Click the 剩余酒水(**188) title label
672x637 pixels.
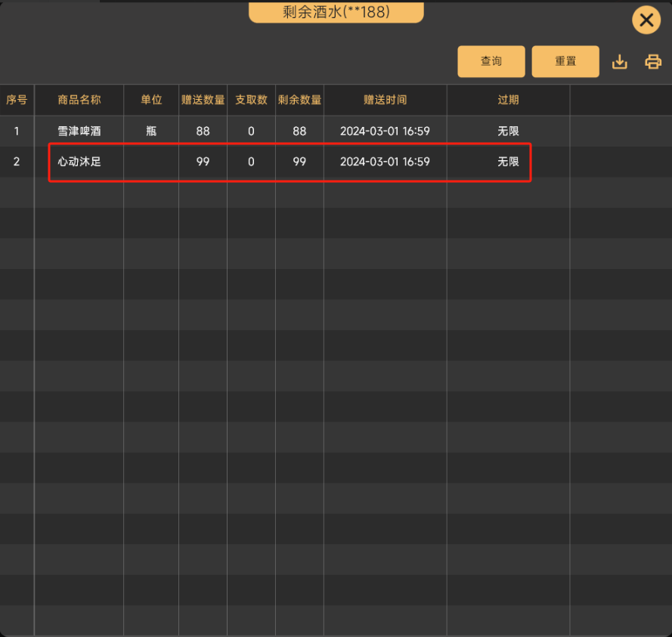pyautogui.click(x=336, y=12)
